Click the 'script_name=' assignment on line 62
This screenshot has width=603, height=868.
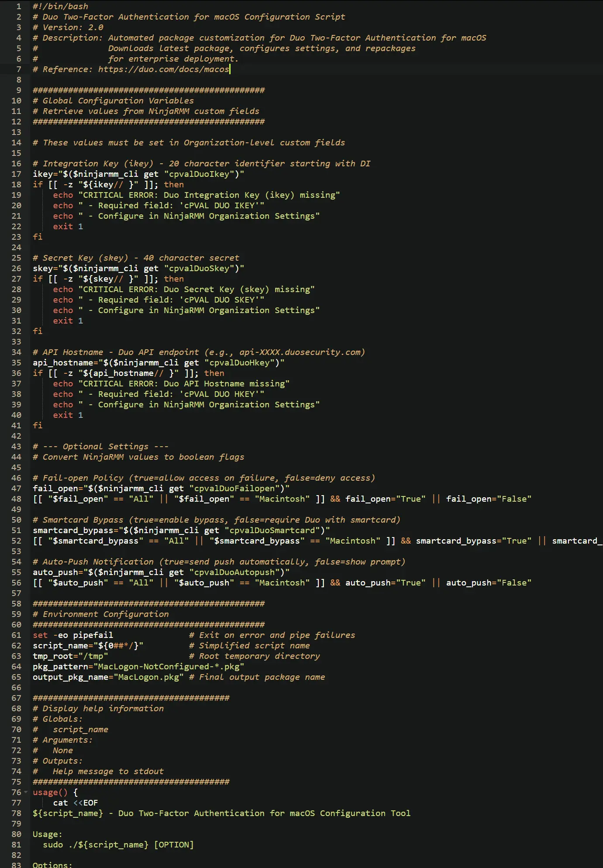coord(63,645)
